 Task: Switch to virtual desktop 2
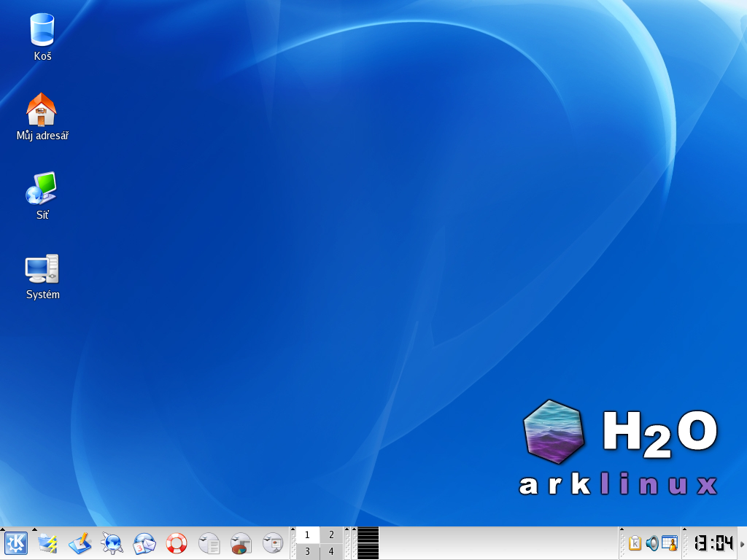[332, 534]
